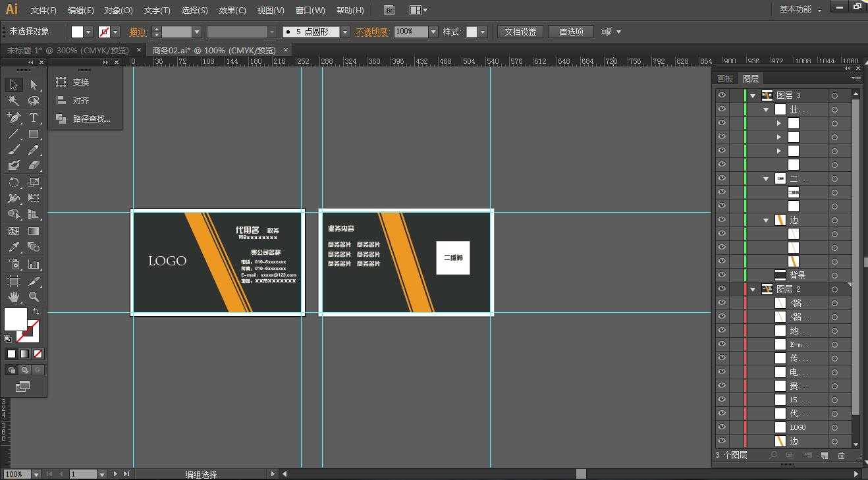Set None fill mode in toolbox

38,354
